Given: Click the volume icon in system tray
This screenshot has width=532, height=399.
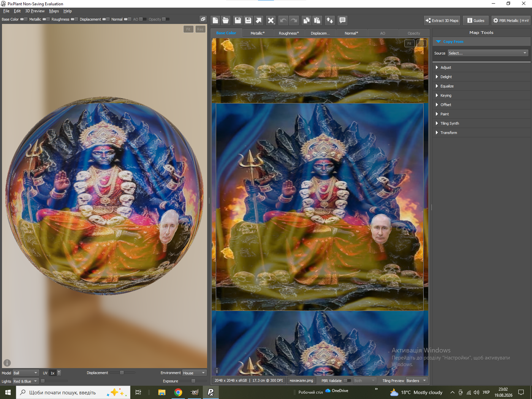Looking at the screenshot, I should point(477,393).
